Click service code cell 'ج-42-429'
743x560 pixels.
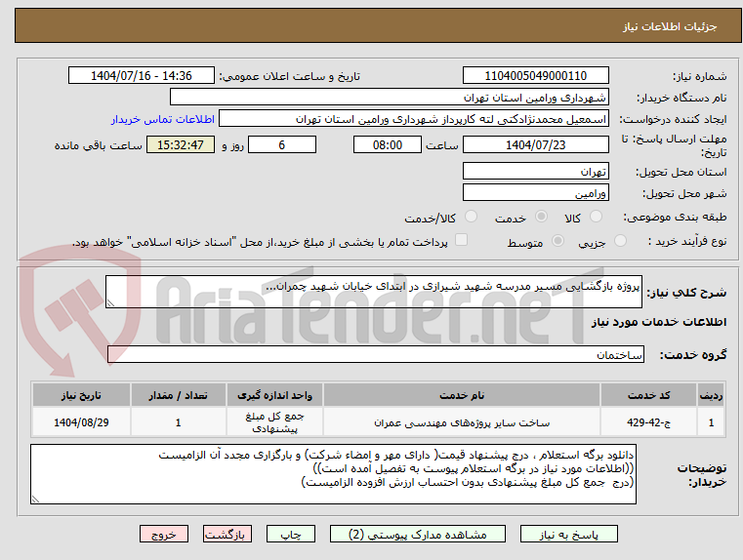(x=648, y=422)
